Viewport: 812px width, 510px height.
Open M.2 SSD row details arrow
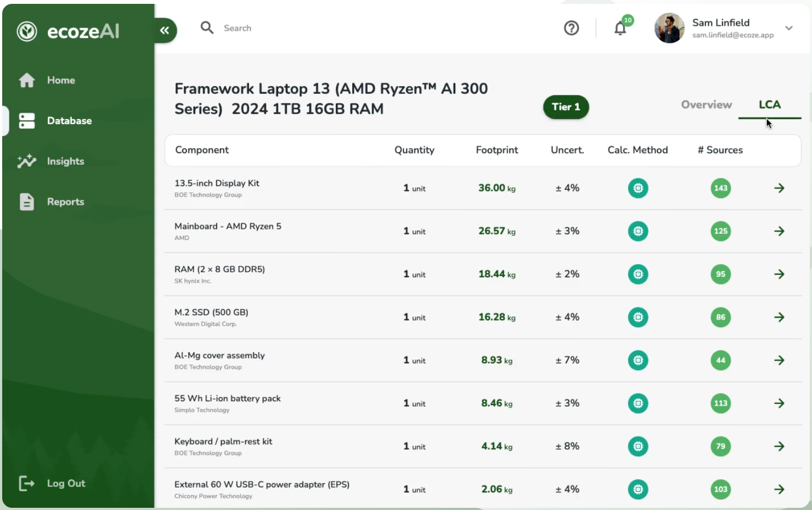point(779,317)
